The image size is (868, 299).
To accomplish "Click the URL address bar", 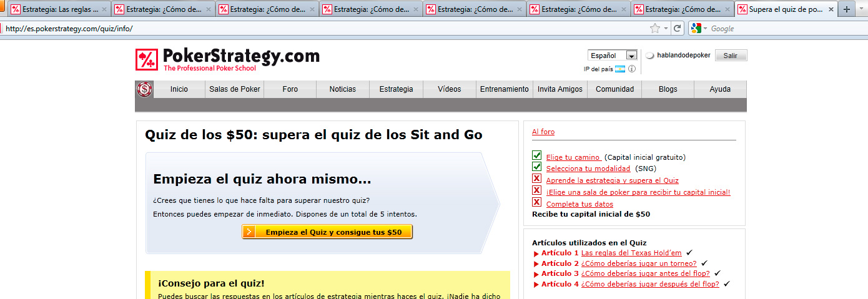I will pyautogui.click(x=325, y=29).
